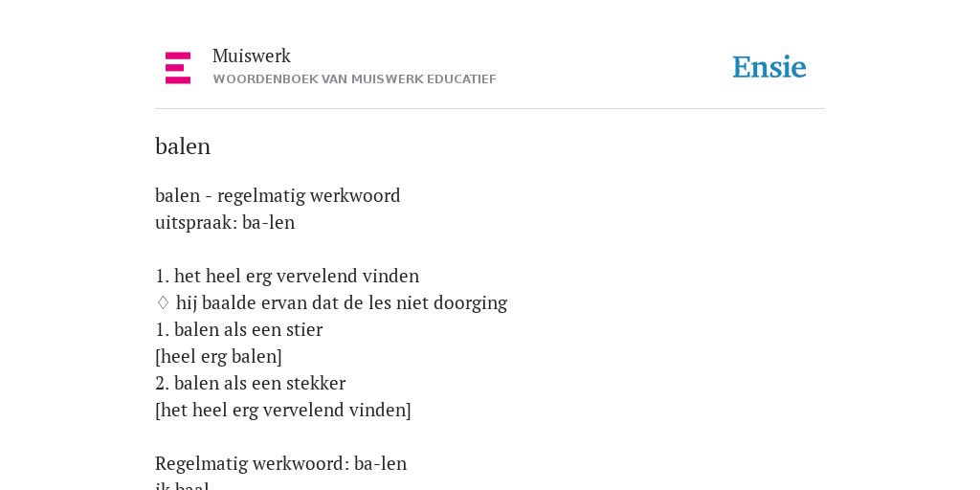The width and height of the screenshot is (980, 490).
Task: Click 'balen - regelmatig werkwoord' line
Action: point(278,196)
